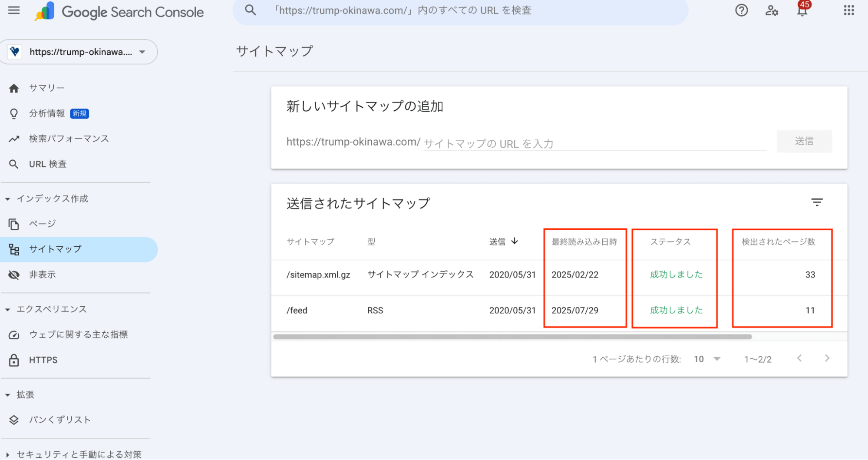This screenshot has height=460, width=868.
Task: Click the 送信 submit button
Action: [804, 141]
